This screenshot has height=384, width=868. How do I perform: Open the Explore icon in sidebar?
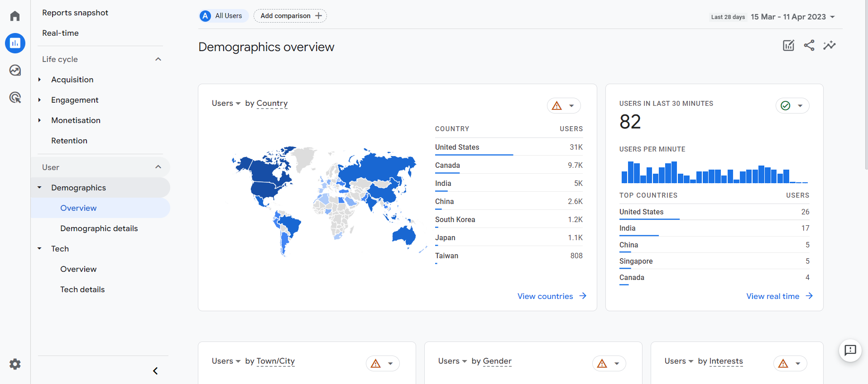pos(15,70)
